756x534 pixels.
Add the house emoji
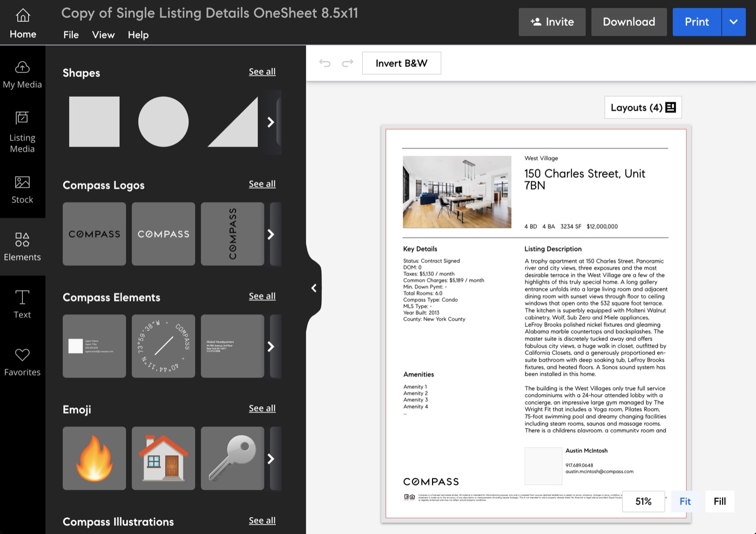164,458
